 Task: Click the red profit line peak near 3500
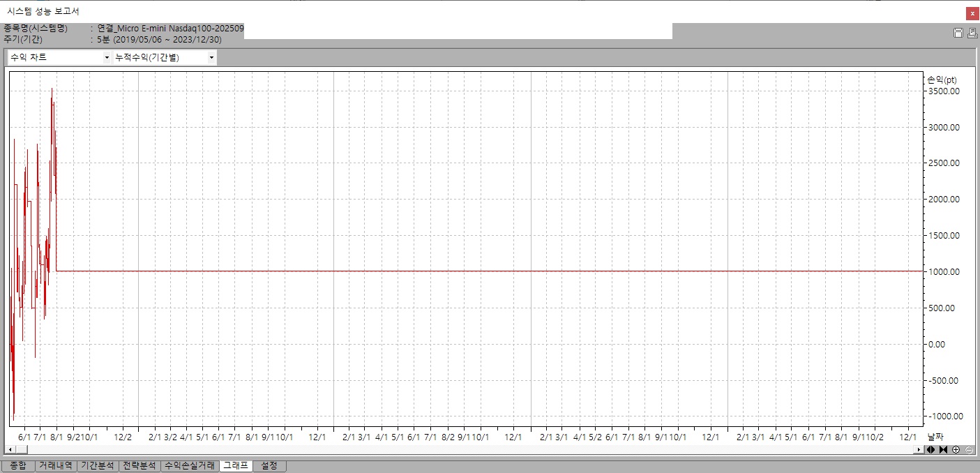click(x=52, y=90)
